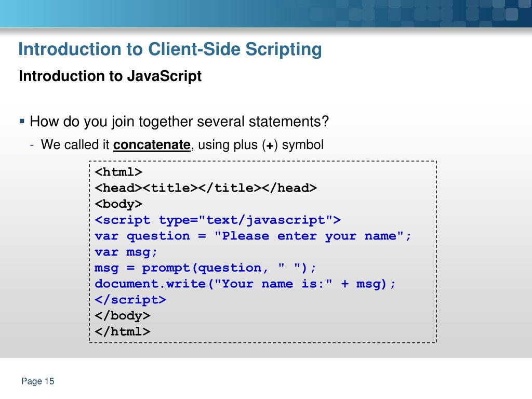The width and height of the screenshot is (532, 399).
Task: Click the '</html>' closing tag line
Action: tap(123, 331)
